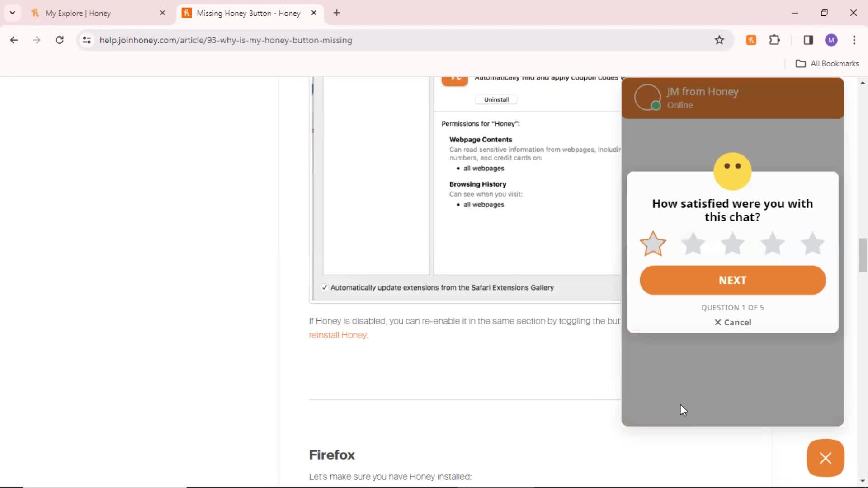Click the Firefox section heading
868x488 pixels.
coord(332,455)
